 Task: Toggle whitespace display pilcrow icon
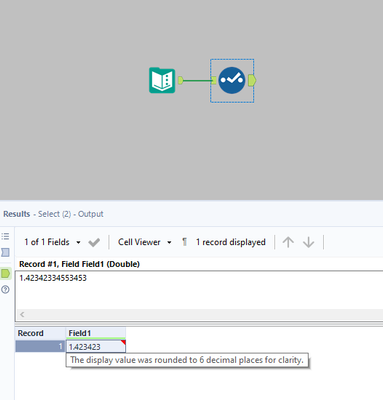[184, 242]
